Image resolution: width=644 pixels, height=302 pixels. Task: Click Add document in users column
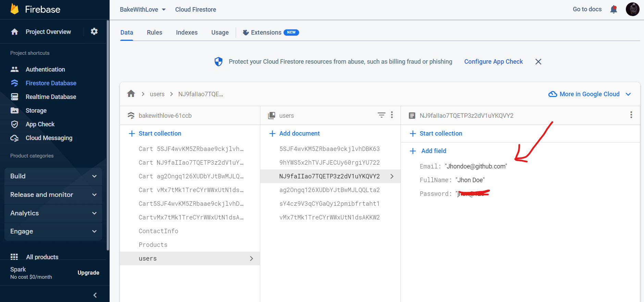coord(294,134)
